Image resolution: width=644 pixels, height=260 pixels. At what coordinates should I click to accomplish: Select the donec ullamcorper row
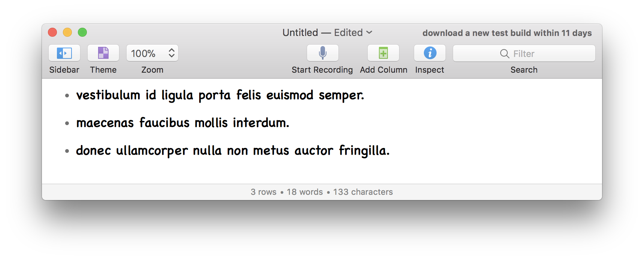(233, 151)
